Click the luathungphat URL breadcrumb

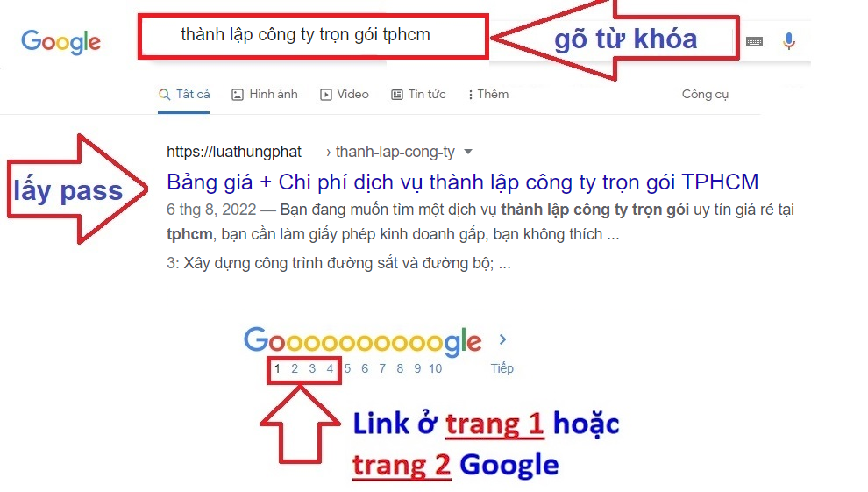click(x=233, y=152)
